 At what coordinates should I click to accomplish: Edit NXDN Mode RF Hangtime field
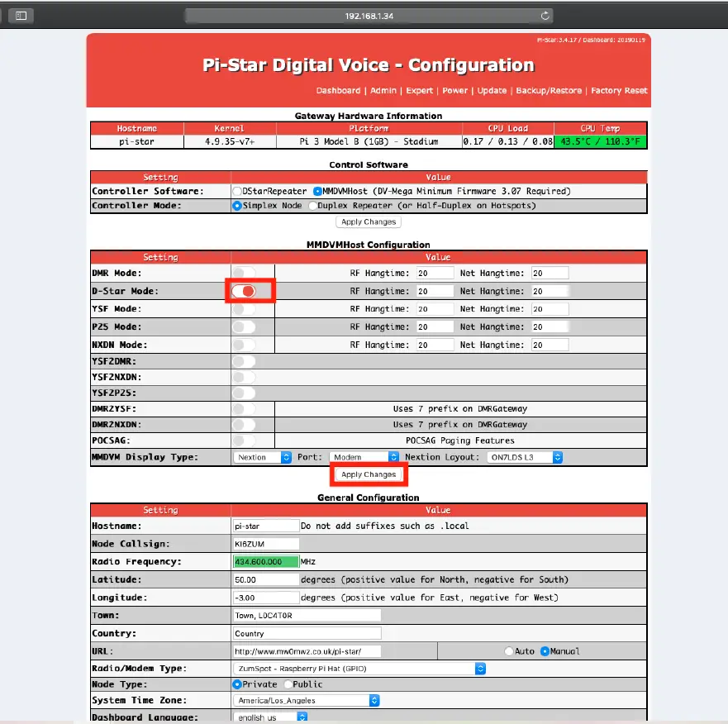tap(435, 345)
